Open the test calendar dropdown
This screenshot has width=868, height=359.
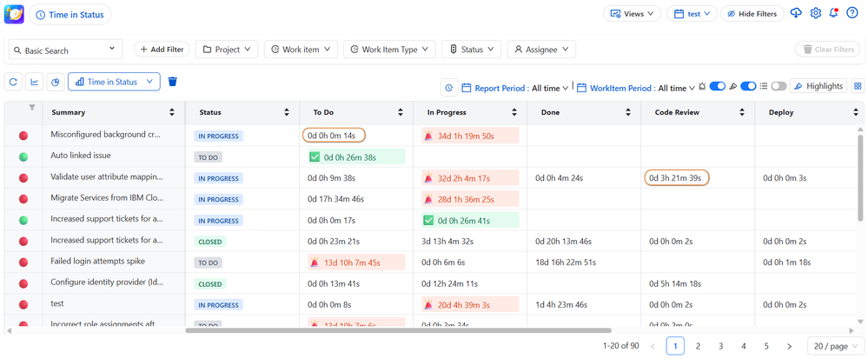(692, 13)
